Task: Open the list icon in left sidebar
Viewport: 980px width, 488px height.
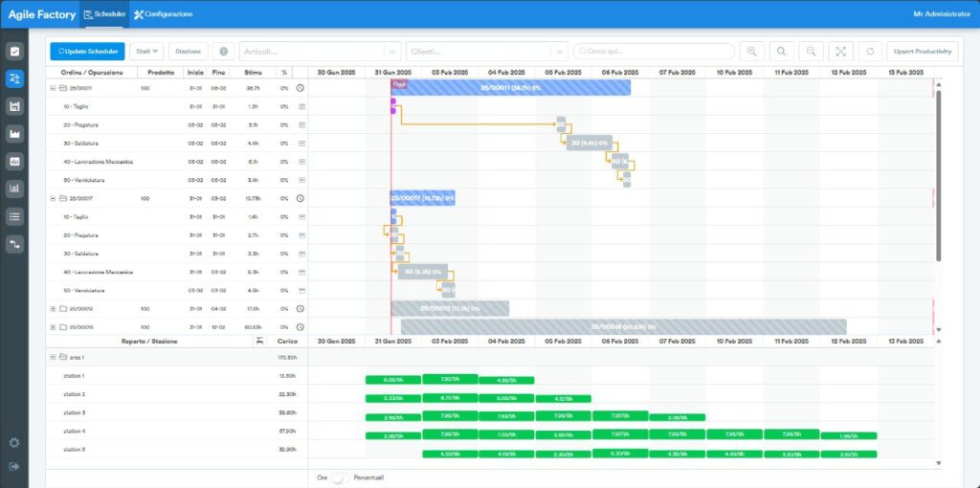Action: (x=14, y=217)
